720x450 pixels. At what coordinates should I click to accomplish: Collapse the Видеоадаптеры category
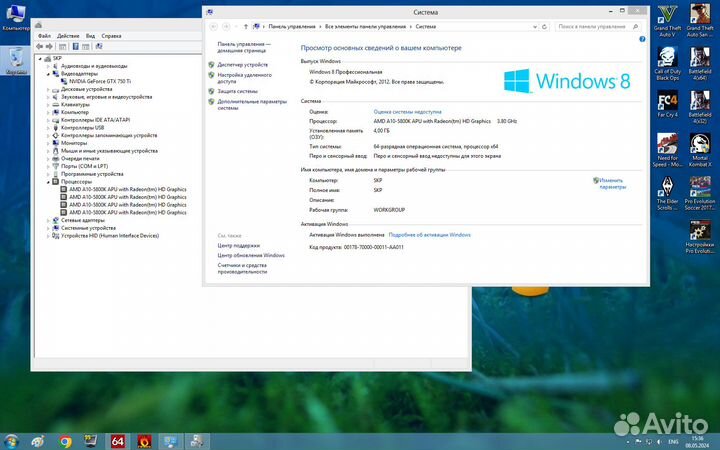tap(48, 74)
